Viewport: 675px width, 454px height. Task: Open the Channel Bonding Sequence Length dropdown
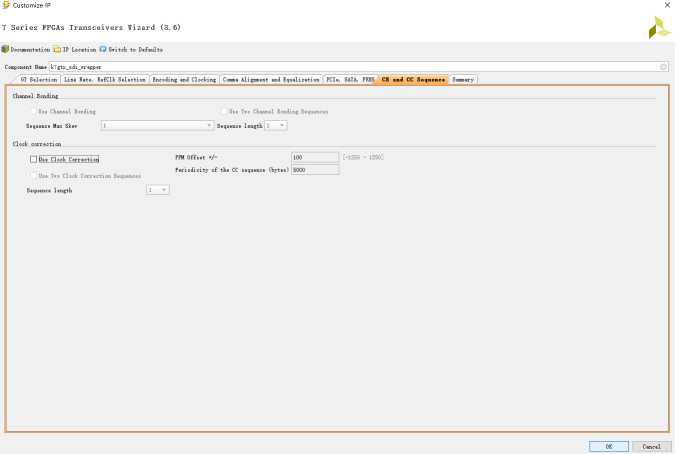pyautogui.click(x=276, y=126)
